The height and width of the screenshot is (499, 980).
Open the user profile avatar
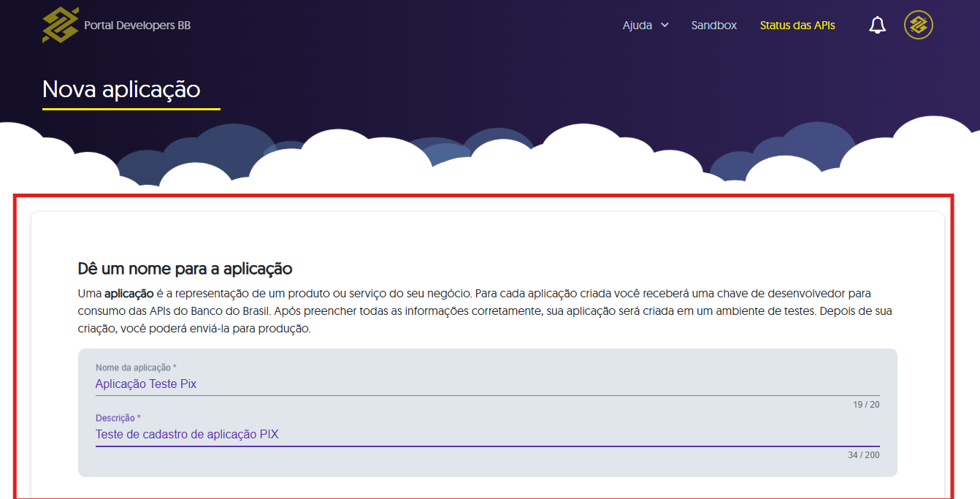coord(918,26)
